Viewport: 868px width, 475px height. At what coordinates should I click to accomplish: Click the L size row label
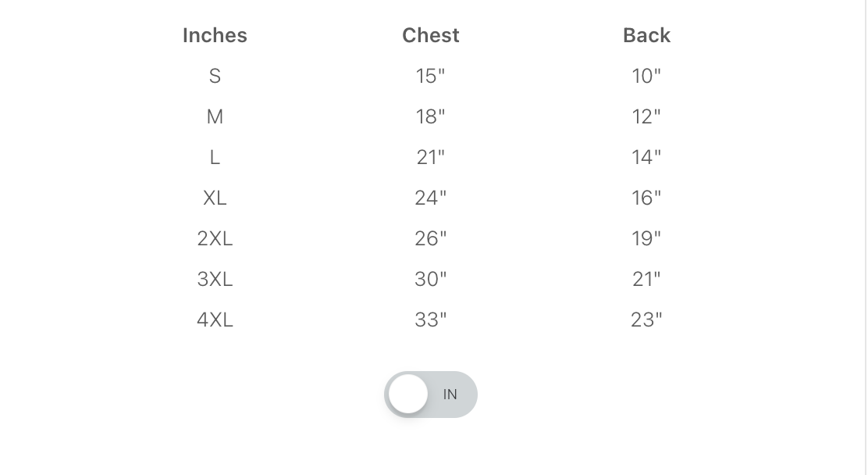point(215,157)
